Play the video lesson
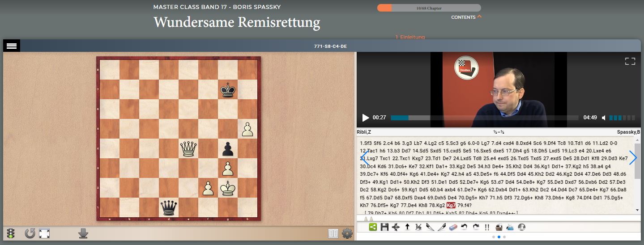Screen dimensions: 644x245 pyautogui.click(x=366, y=118)
